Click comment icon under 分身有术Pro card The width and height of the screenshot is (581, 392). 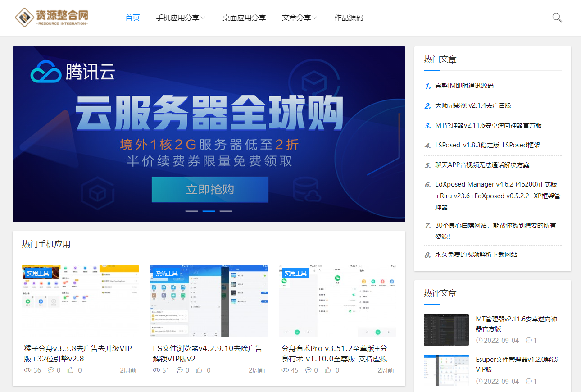[309, 370]
